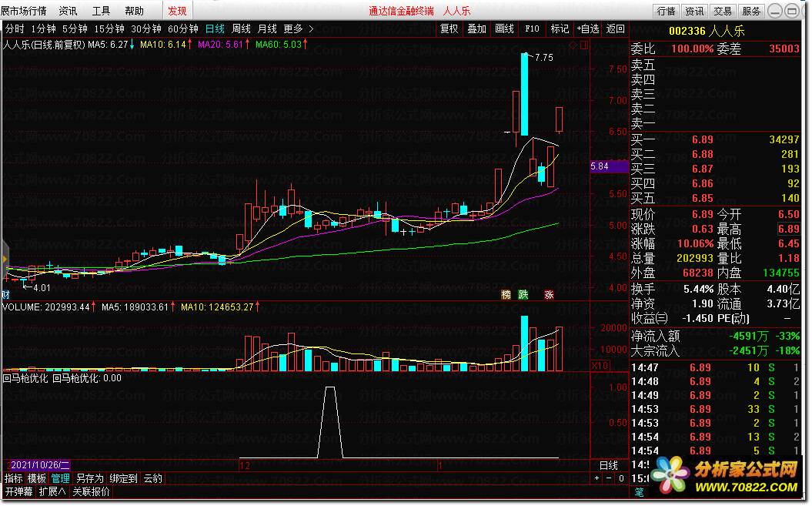Click the 返回 back button
This screenshot has height=506, width=812.
615,29
